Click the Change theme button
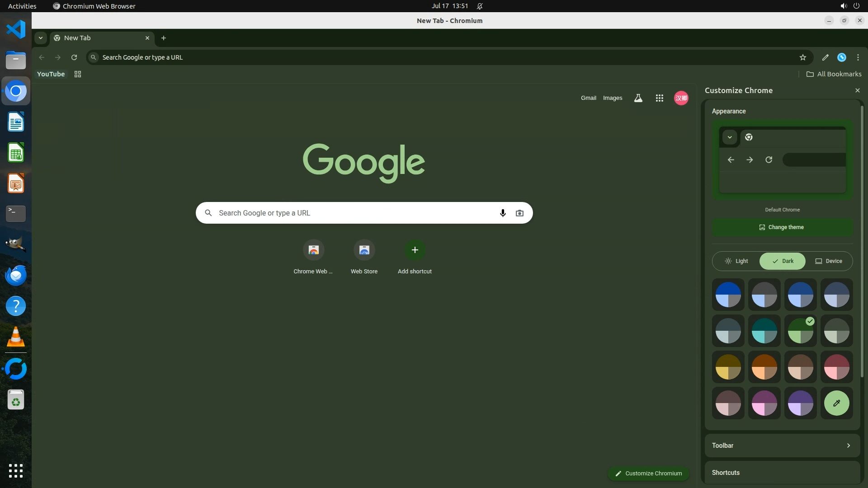This screenshot has width=868, height=488. click(782, 227)
